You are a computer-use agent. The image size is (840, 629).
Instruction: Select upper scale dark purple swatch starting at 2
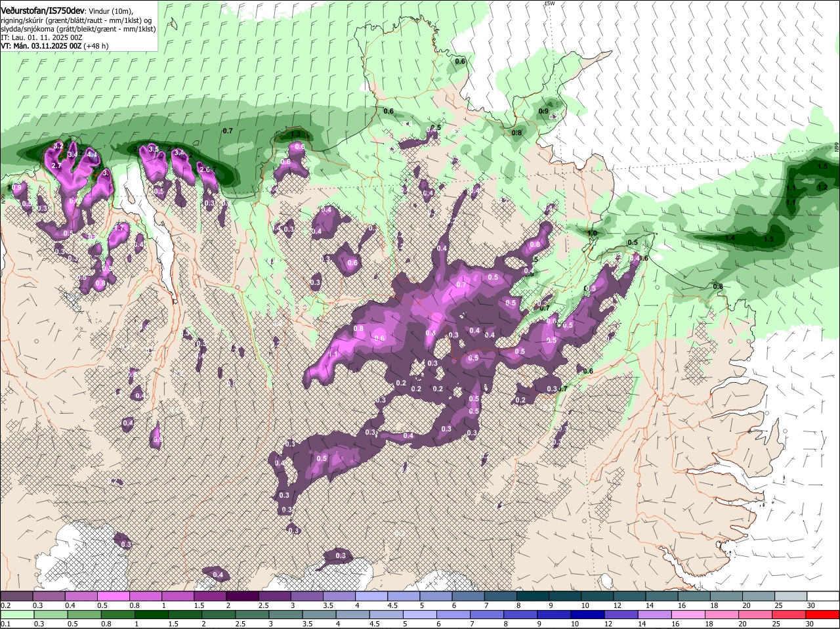point(242,596)
